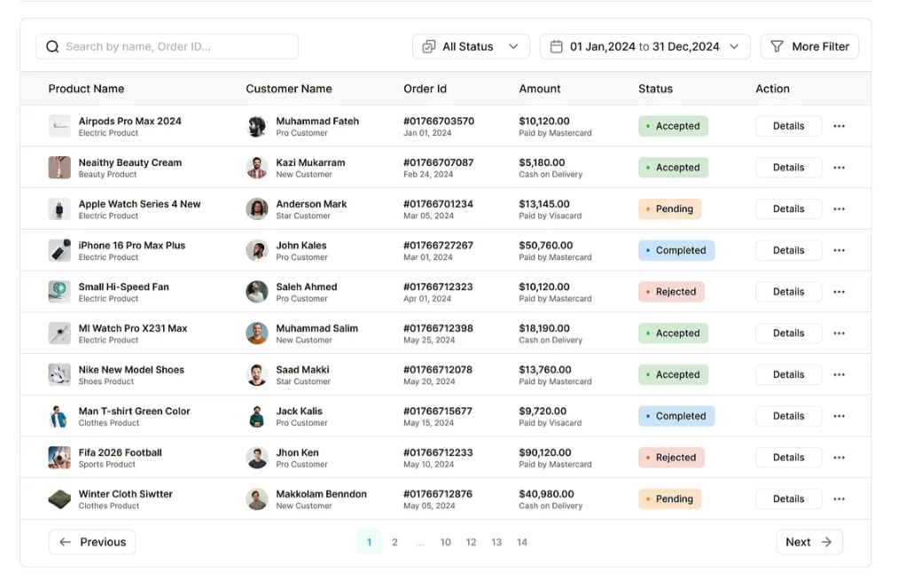Open the date range dropdown chevron
Image resolution: width=900 pixels, height=588 pixels.
[x=734, y=47]
